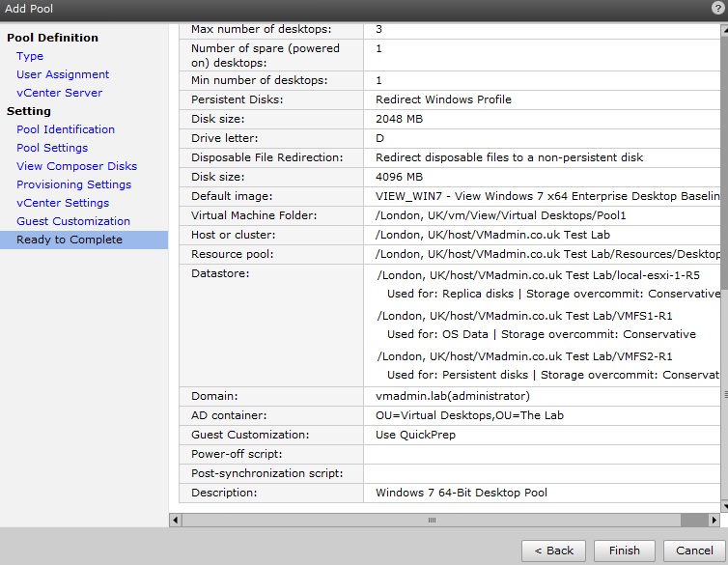Click 'Used for: Replica disks' line
Screen dimensions: 728x565
(x=553, y=294)
